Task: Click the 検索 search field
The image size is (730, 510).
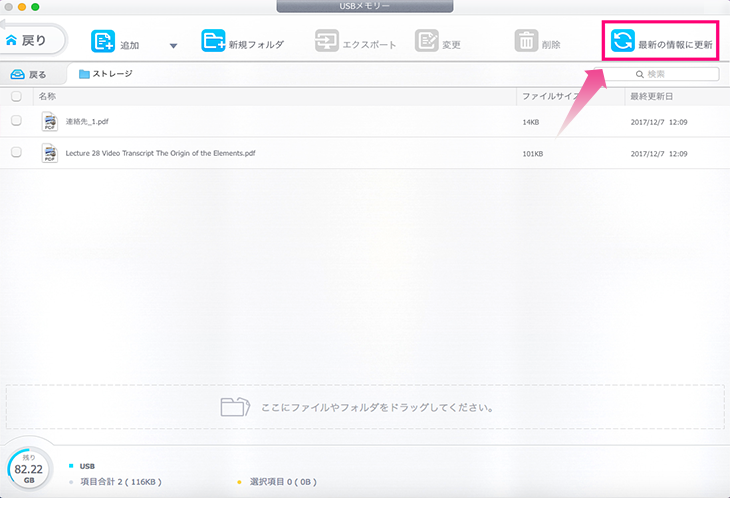Action: pyautogui.click(x=656, y=74)
